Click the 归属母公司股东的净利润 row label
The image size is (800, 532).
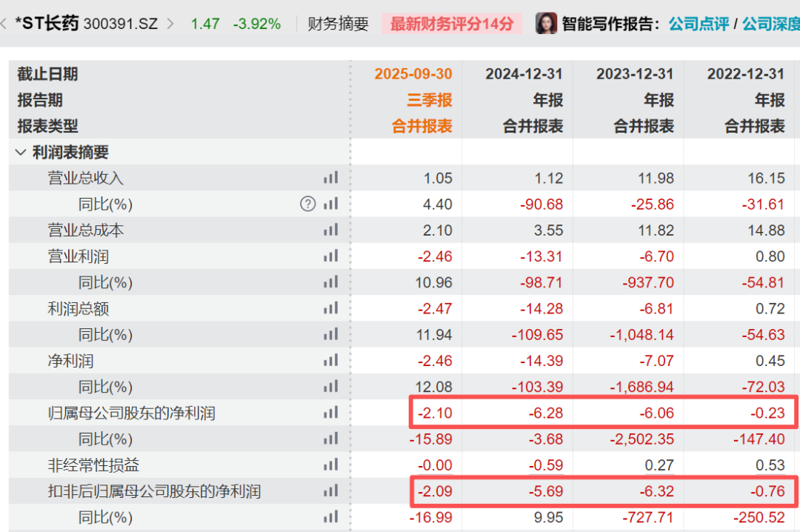click(x=132, y=413)
